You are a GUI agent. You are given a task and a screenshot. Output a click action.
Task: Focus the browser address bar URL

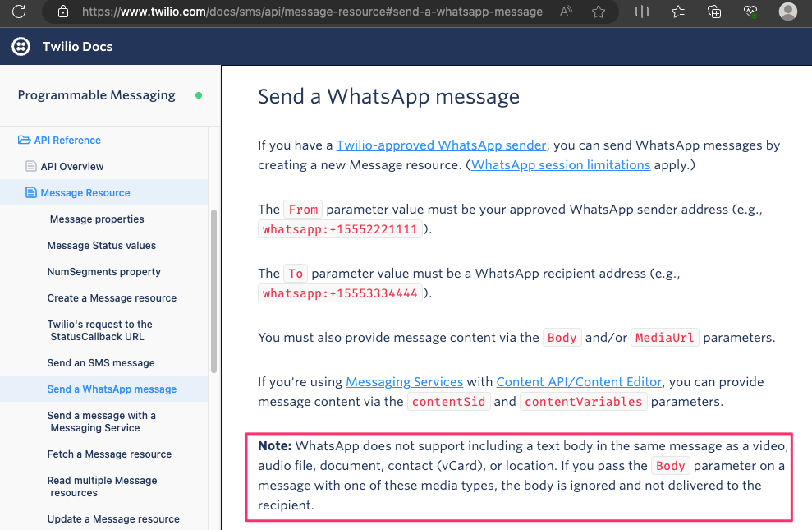[312, 12]
